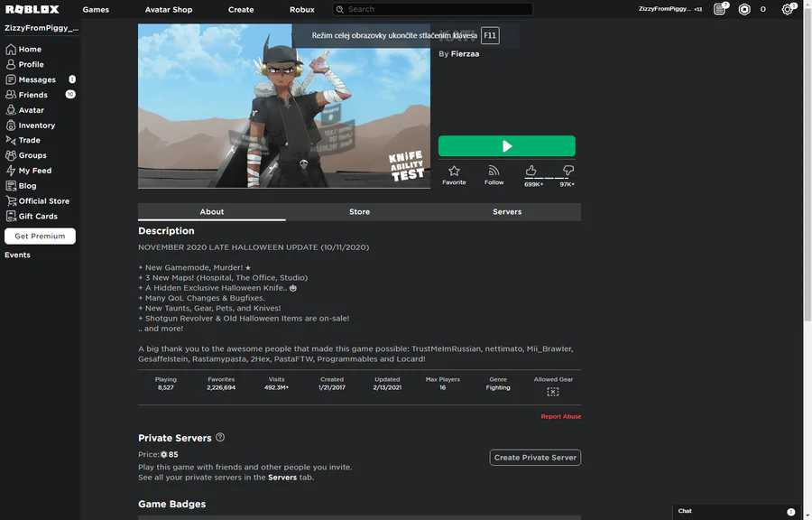Click the Follow feed icon
The image size is (812, 520).
(x=494, y=171)
